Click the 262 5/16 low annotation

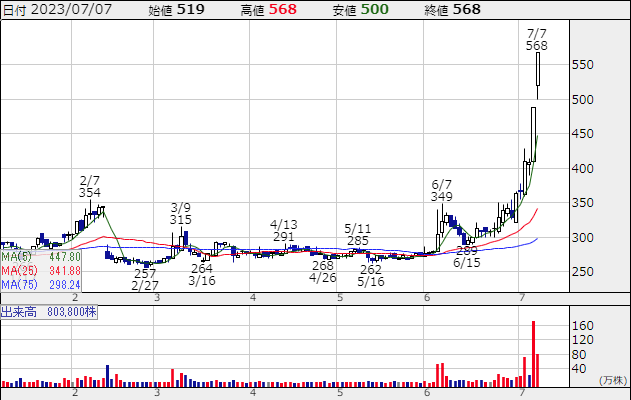[x=371, y=276]
